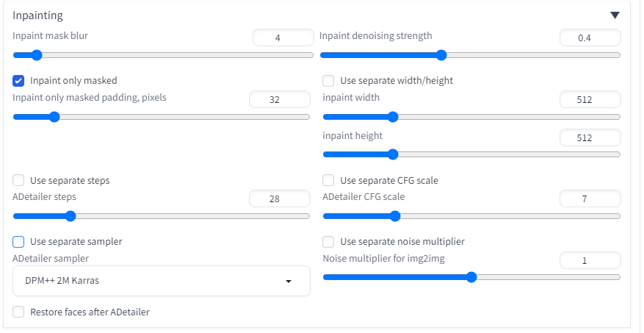This screenshot has width=644, height=333.
Task: Toggle Use separate sampler checkbox
Action: pyautogui.click(x=19, y=241)
